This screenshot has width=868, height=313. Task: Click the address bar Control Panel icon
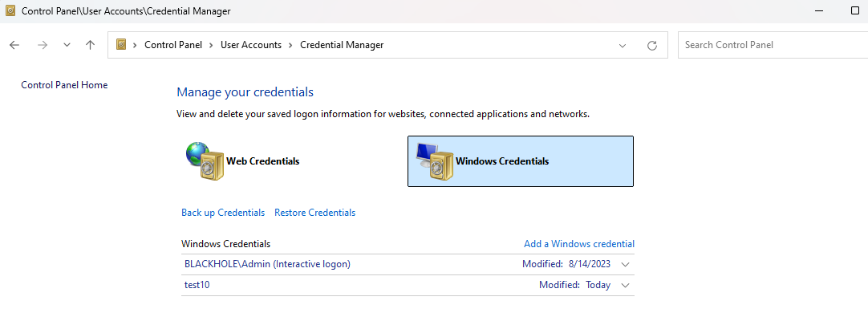coord(121,45)
